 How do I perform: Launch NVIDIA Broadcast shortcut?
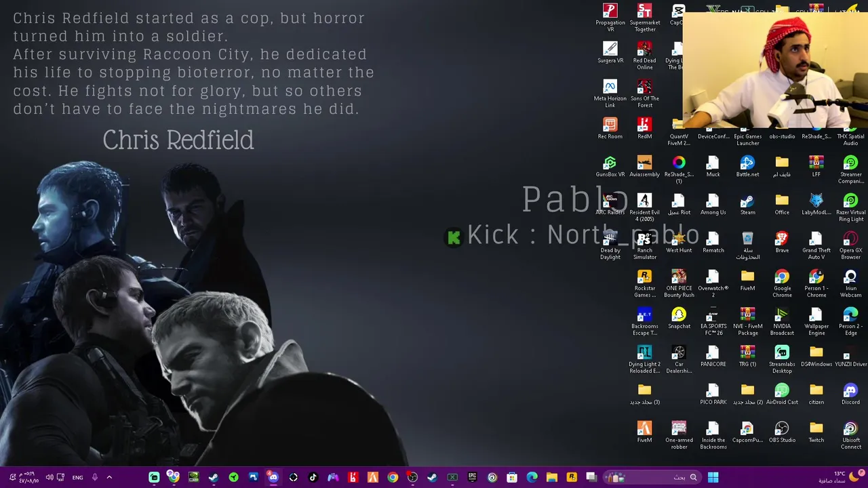[782, 321]
